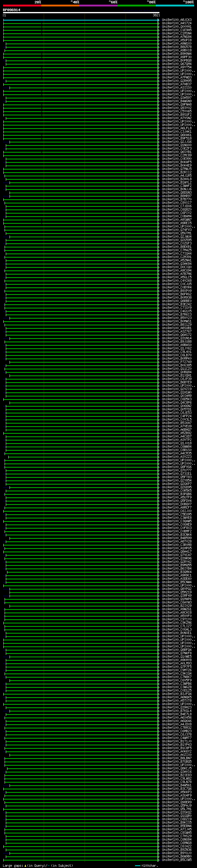This screenshot has width=197, height=868.
Task: Select UniRef100_C6LB70 hit
Action: 177,355
